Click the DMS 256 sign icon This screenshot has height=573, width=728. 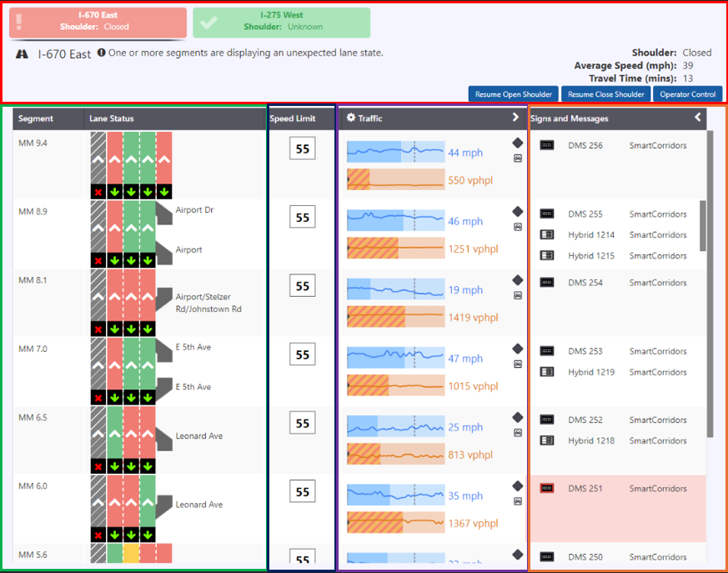(x=547, y=145)
